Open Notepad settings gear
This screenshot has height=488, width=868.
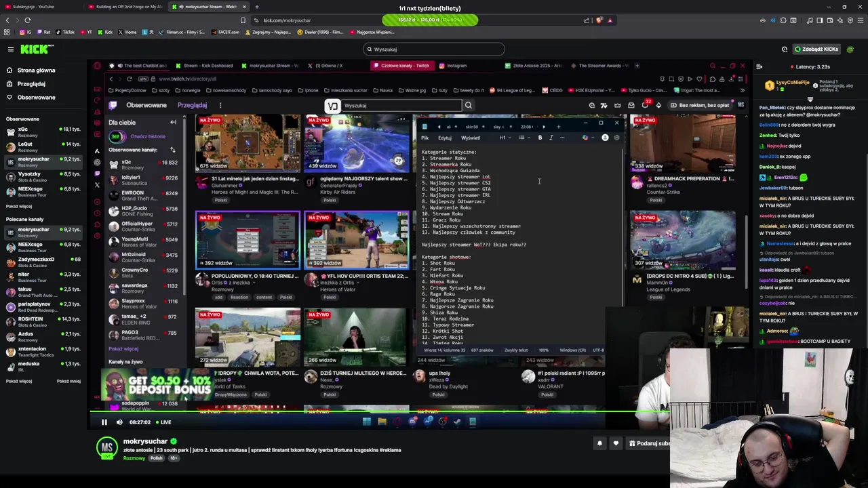tap(616, 138)
